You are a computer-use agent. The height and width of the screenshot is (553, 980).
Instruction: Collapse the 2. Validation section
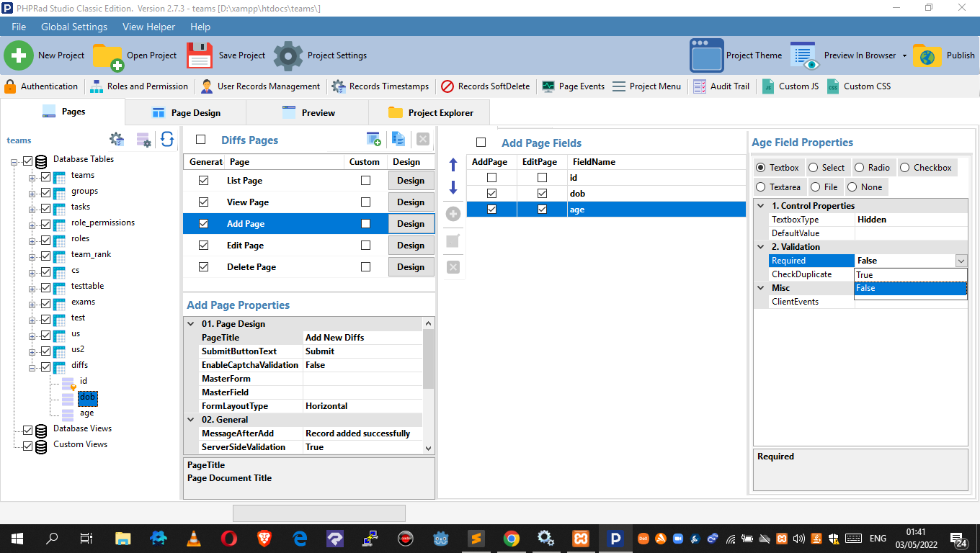point(760,246)
